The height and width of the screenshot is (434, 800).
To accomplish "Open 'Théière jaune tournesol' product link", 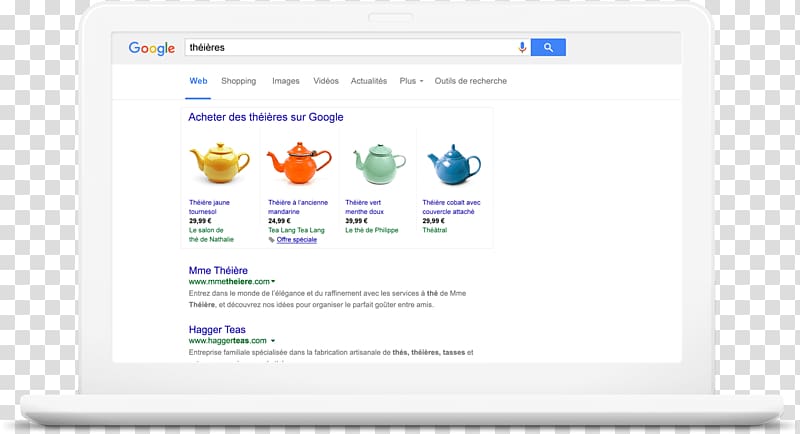I will click(x=209, y=207).
